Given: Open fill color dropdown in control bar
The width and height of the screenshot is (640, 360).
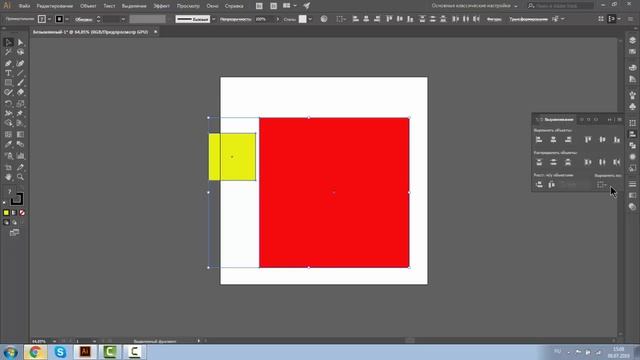Looking at the screenshot, I should pyautogui.click(x=49, y=19).
